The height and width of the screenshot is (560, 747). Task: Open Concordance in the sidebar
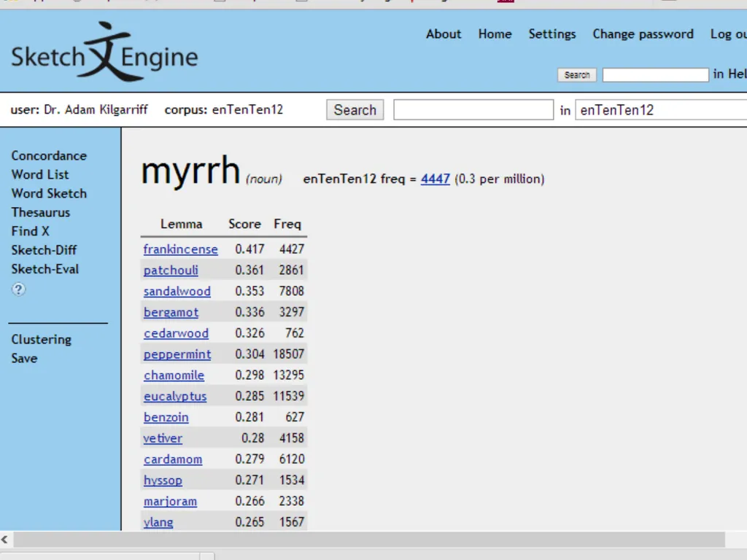click(x=49, y=156)
